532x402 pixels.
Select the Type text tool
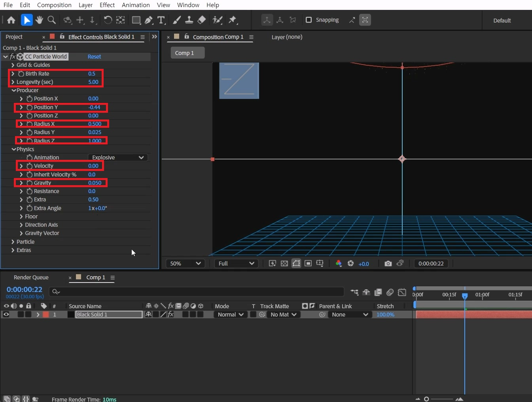(161, 20)
